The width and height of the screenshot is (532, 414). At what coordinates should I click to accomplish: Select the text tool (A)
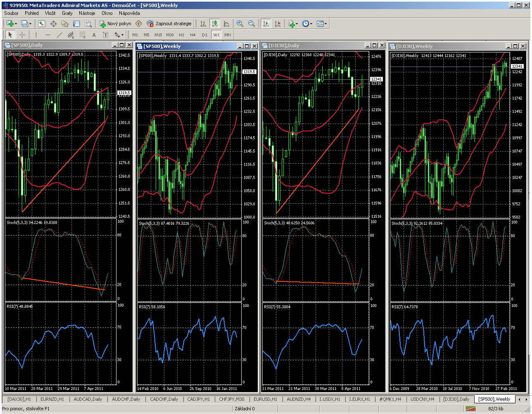pos(94,35)
